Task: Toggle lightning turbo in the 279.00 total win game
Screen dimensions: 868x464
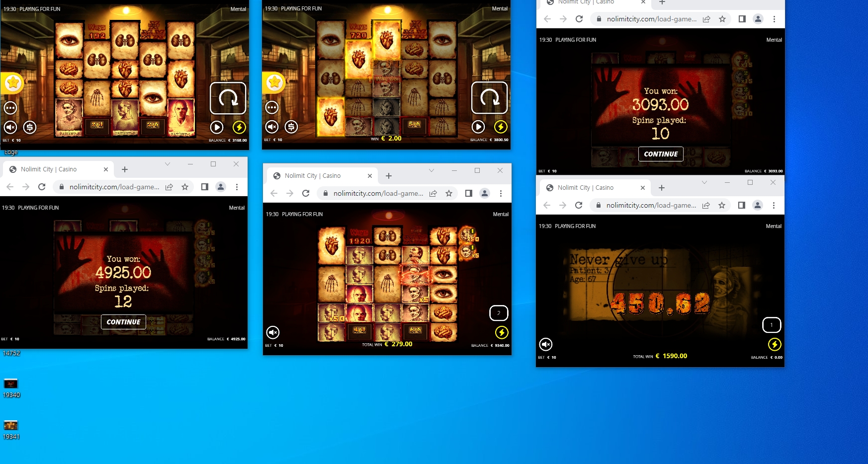Action: (502, 332)
